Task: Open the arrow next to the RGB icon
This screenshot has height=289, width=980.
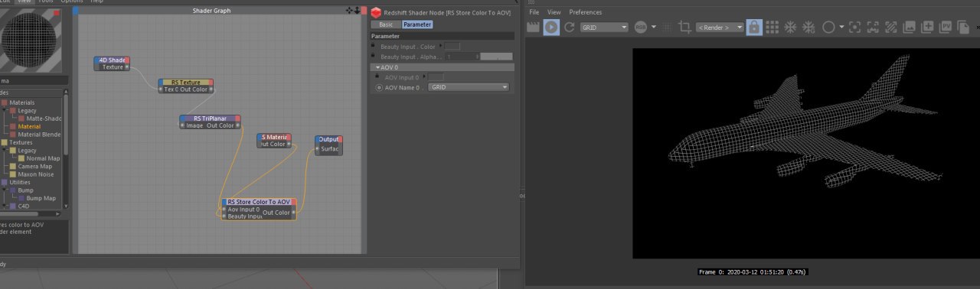Action: pos(654,27)
